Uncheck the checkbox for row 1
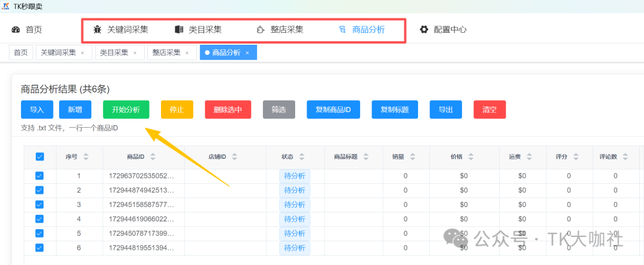This screenshot has width=644, height=265. click(x=40, y=176)
